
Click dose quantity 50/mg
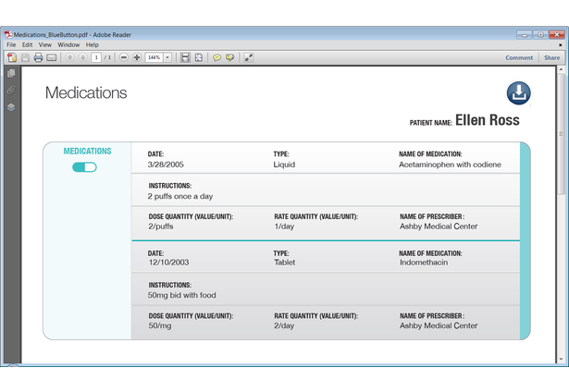[160, 325]
